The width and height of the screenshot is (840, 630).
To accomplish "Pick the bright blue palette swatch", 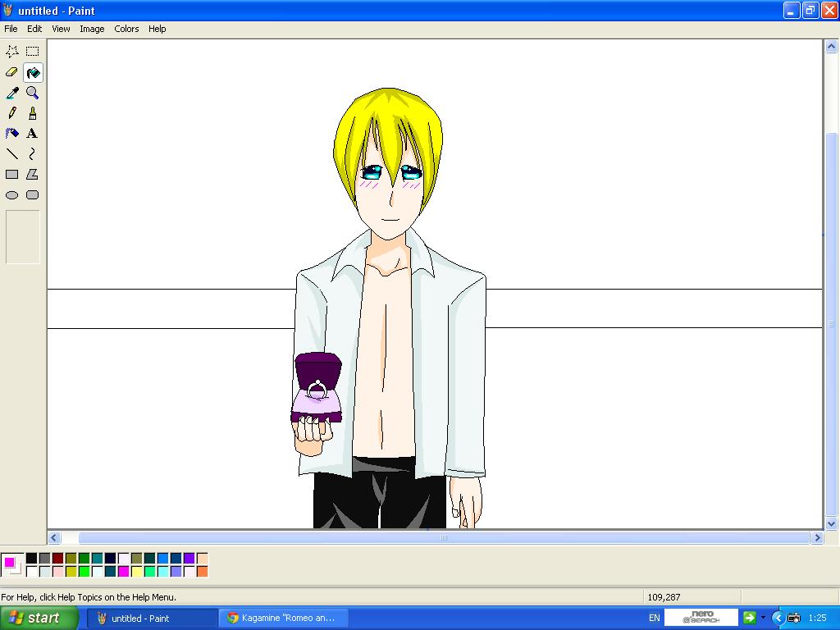I will (x=163, y=559).
